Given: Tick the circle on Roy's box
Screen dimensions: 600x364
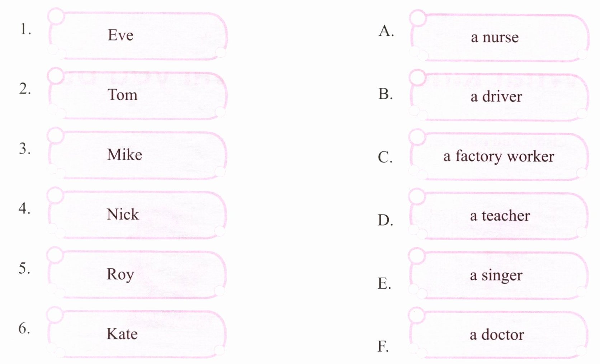Looking at the screenshot, I should pyautogui.click(x=55, y=255).
